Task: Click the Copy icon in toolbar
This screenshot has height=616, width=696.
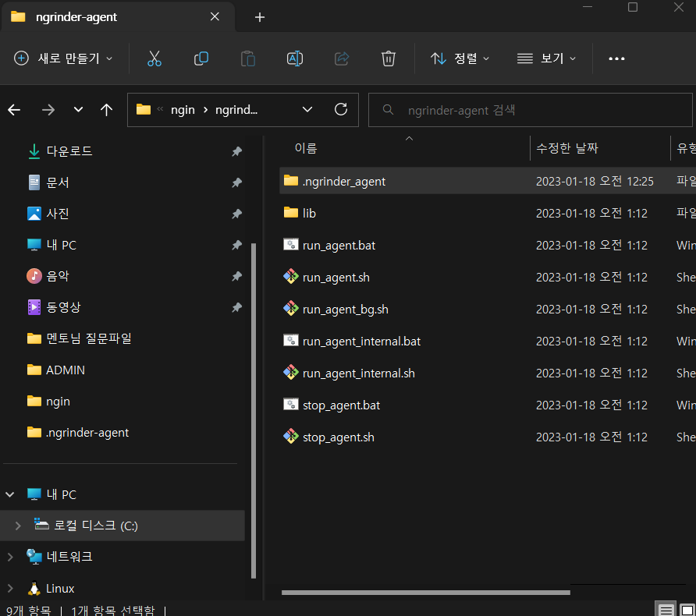Action: [x=201, y=58]
